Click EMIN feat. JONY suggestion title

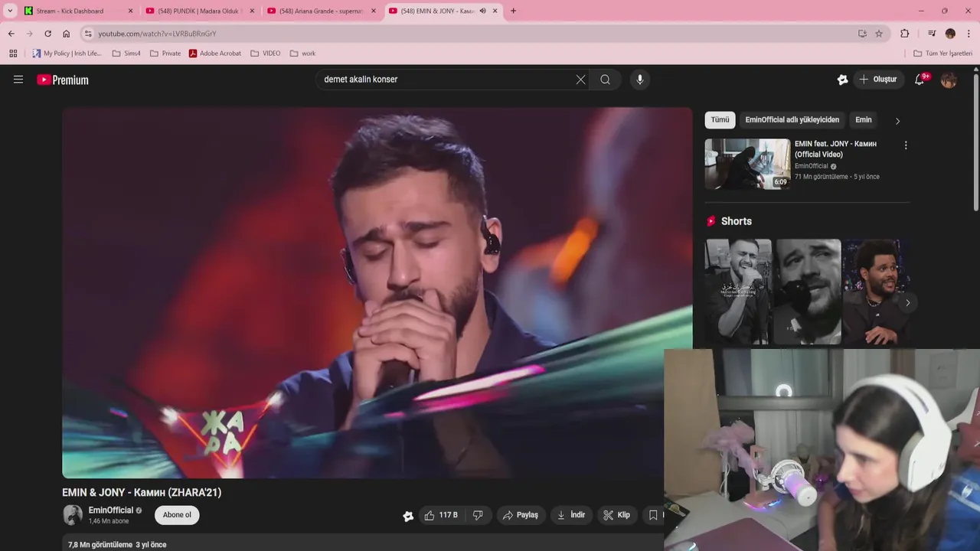(x=835, y=149)
